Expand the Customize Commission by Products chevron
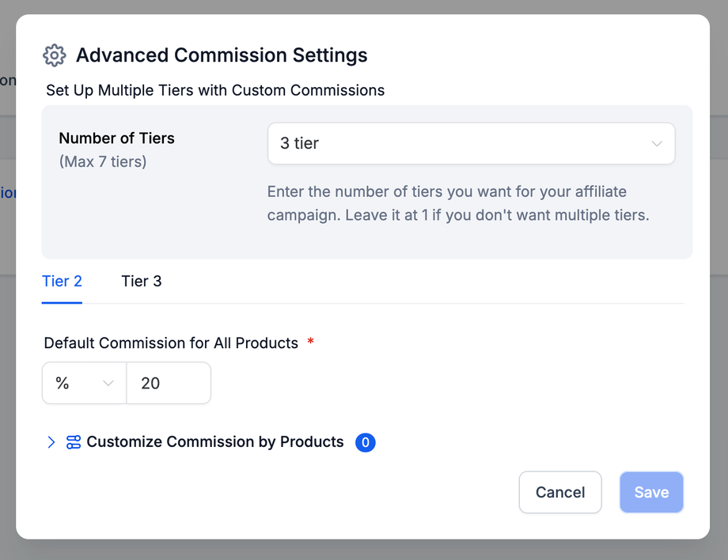Screen dimensions: 728x560 (x=51, y=442)
